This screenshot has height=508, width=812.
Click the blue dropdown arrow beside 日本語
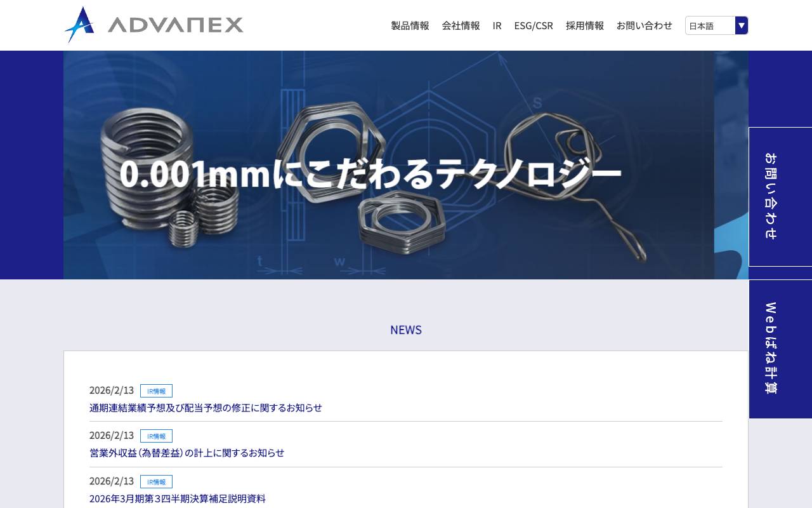pos(740,26)
